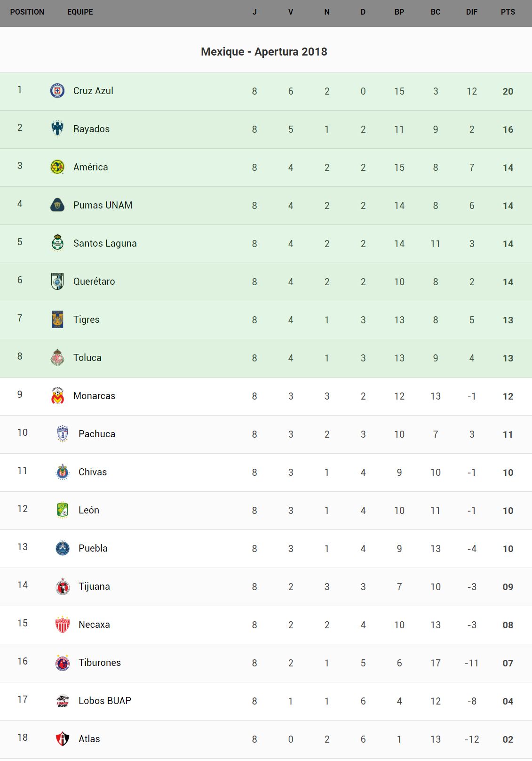Click the POSITION column header
This screenshot has width=532, height=761.
[27, 12]
